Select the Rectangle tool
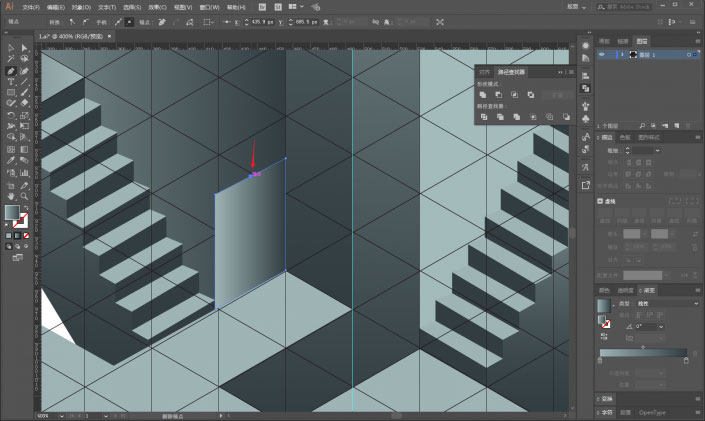This screenshot has width=705, height=421. 11,93
